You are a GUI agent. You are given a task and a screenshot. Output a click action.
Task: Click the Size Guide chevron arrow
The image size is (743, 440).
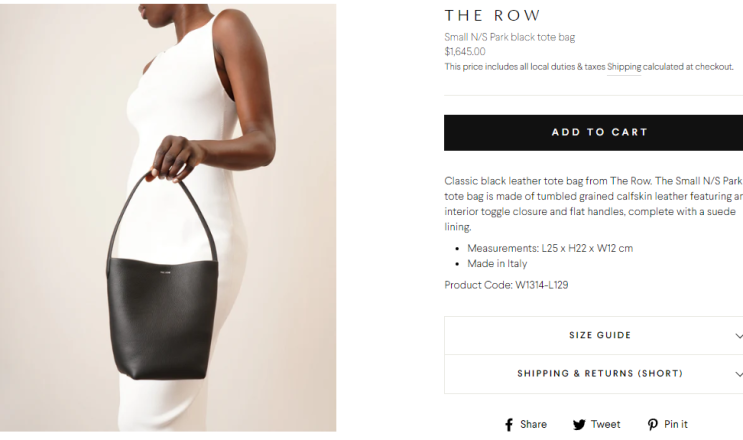pyautogui.click(x=739, y=336)
